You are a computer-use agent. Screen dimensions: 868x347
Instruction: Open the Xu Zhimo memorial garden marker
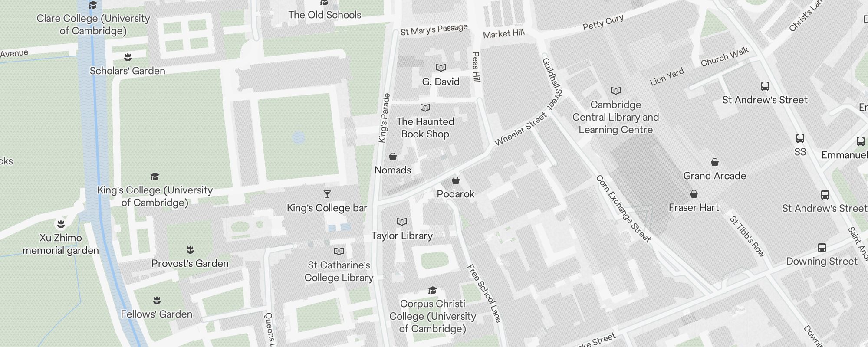[x=61, y=224]
